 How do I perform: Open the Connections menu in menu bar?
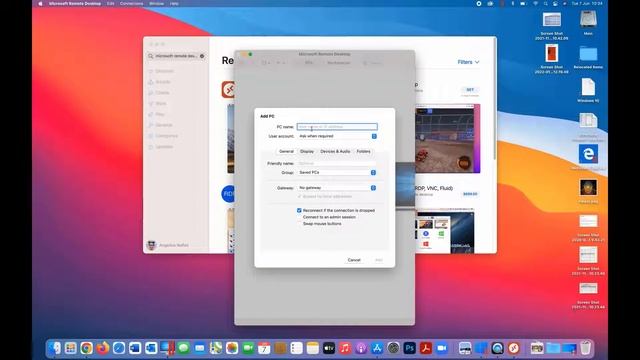click(131, 3)
